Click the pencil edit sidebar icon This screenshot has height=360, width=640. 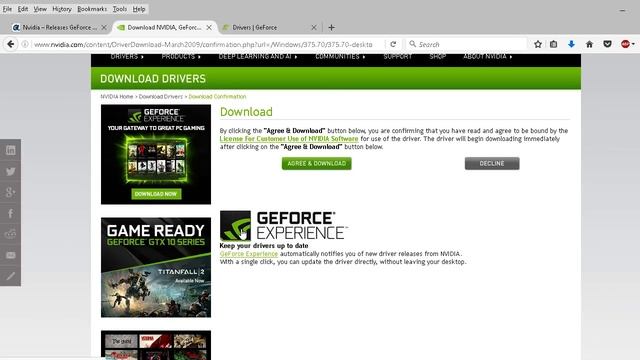11,276
